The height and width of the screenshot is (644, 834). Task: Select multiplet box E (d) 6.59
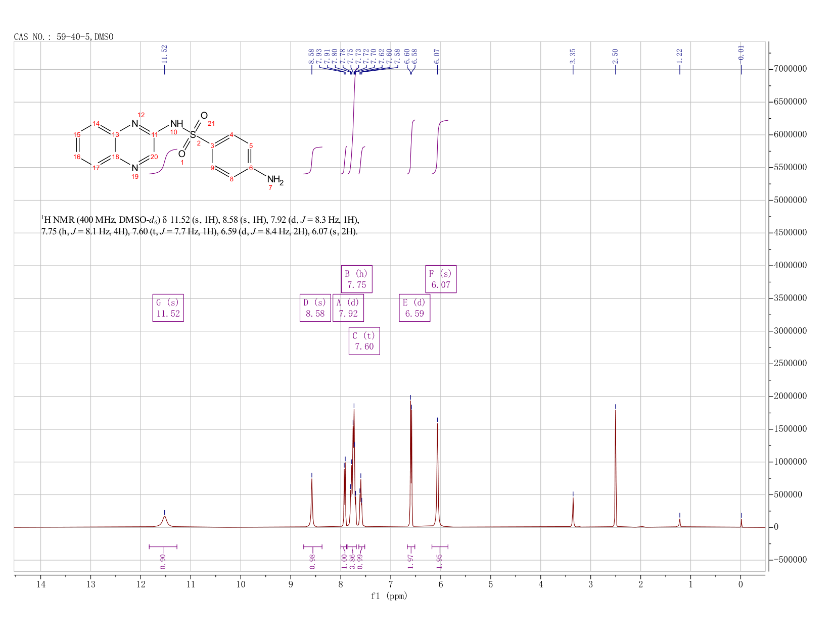[414, 308]
